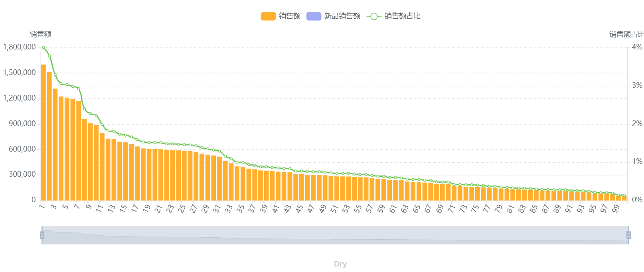Click the middle of the data zoom bar
The height and width of the screenshot is (272, 644).
pyautogui.click(x=335, y=235)
